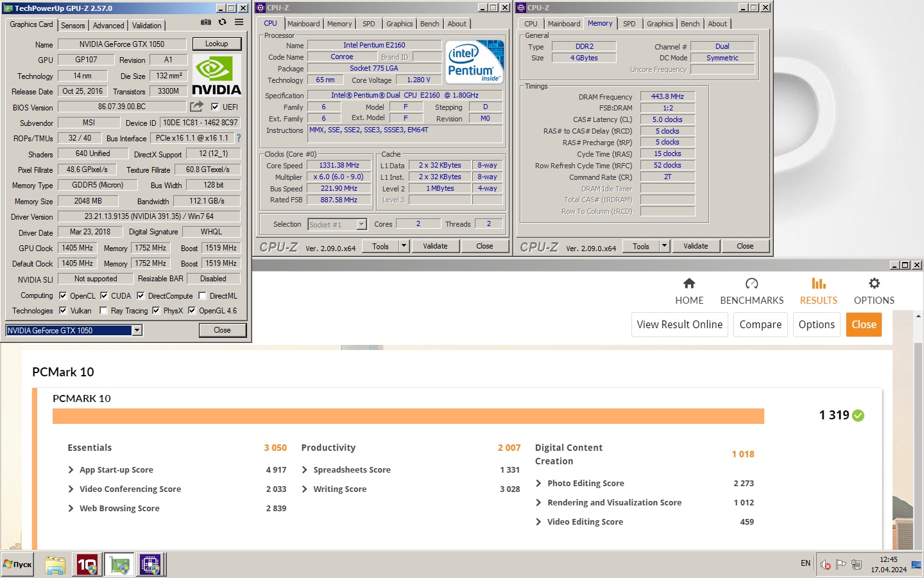Open the CPU-Z taskbar icon

[x=150, y=565]
